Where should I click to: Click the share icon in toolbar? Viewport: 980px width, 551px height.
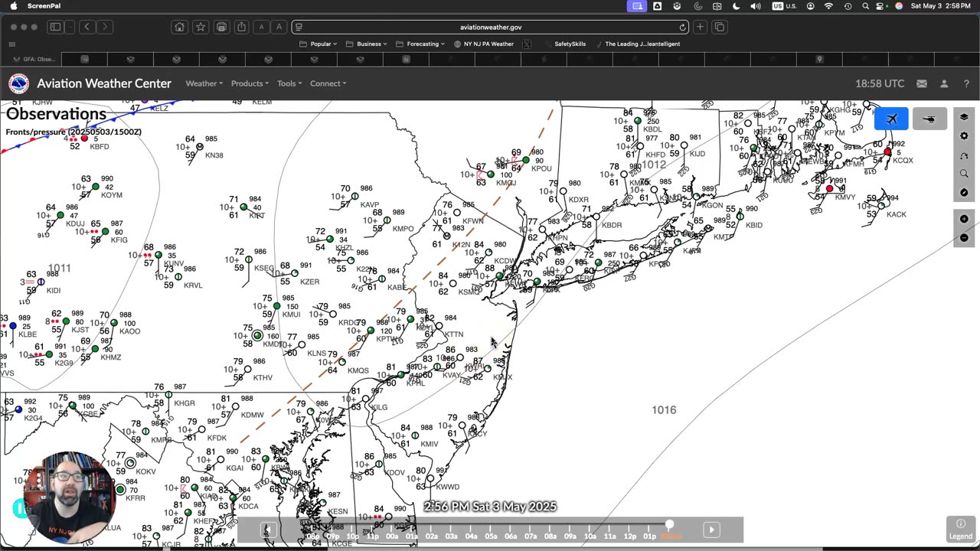(242, 27)
